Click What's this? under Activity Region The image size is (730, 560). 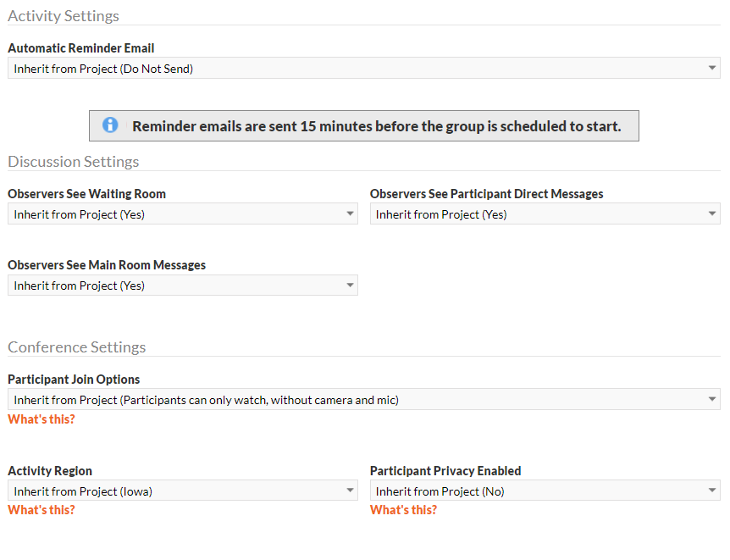pyautogui.click(x=41, y=510)
